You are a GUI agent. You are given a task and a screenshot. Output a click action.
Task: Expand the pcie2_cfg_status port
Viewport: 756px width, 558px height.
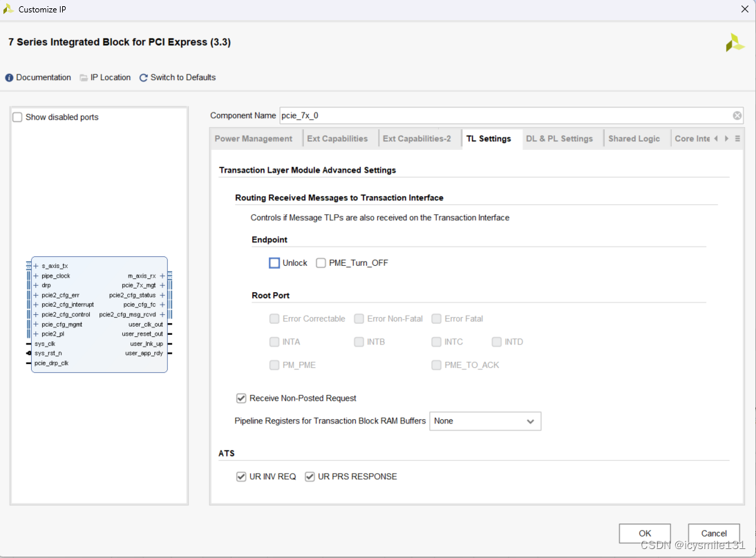(162, 295)
